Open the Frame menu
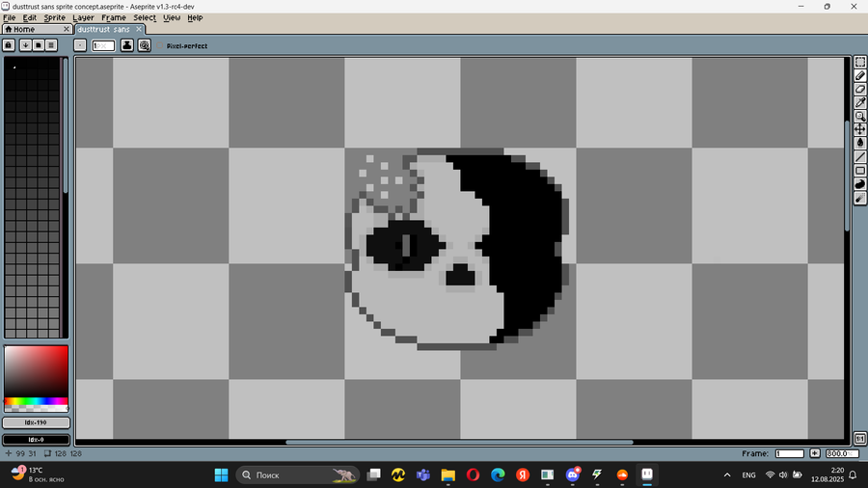The height and width of the screenshot is (488, 868). [114, 17]
